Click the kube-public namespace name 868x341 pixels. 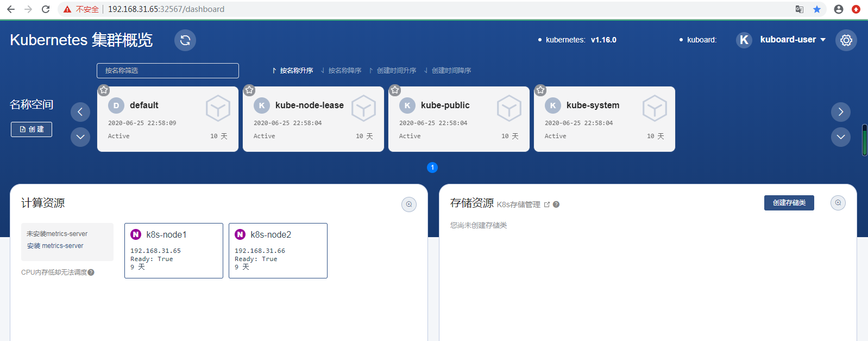pyautogui.click(x=445, y=106)
